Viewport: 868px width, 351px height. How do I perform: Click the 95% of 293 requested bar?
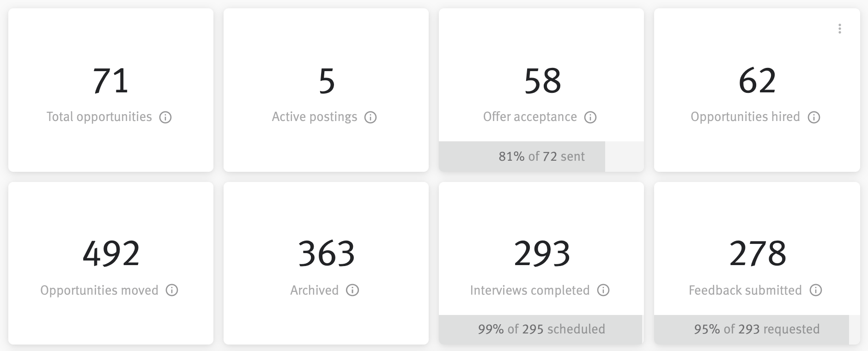[756, 329]
